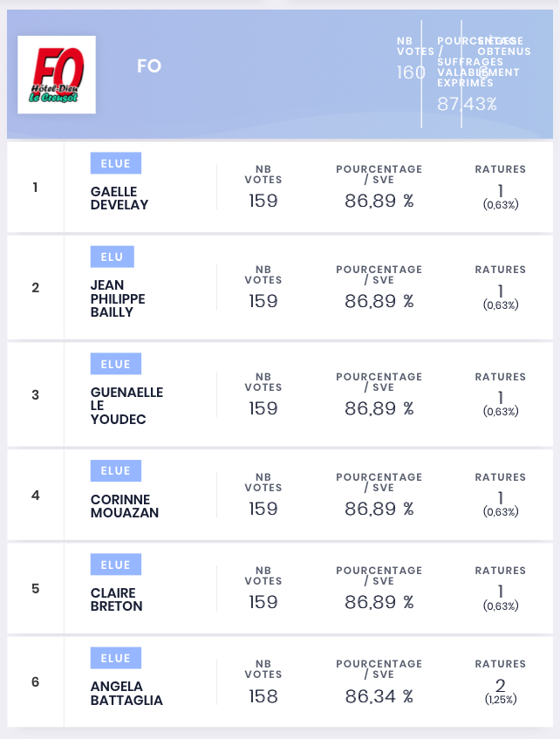Image resolution: width=560 pixels, height=739 pixels.
Task: Select the name Guenaelle Le Youdec
Action: [x=126, y=406]
